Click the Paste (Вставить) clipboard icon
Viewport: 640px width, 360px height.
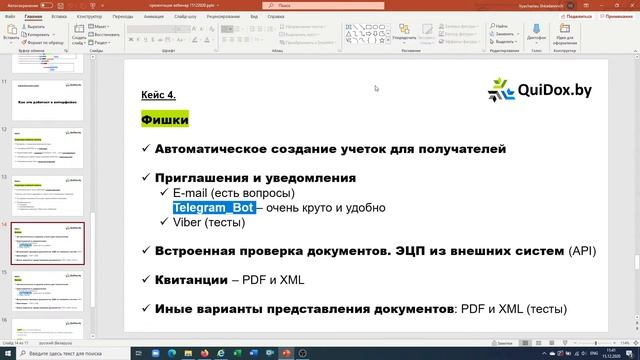pos(11,30)
